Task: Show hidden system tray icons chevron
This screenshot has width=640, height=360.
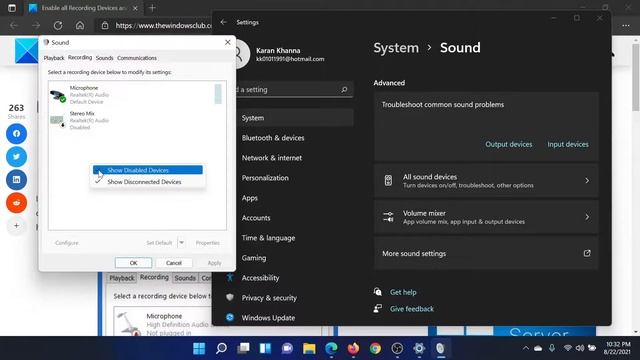Action: 526,348
